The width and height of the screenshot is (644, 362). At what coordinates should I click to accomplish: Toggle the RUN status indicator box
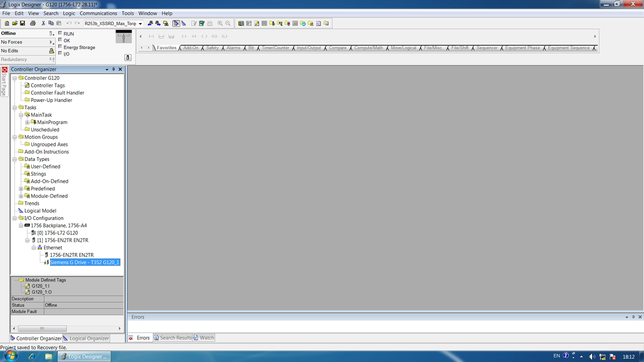[x=60, y=34]
